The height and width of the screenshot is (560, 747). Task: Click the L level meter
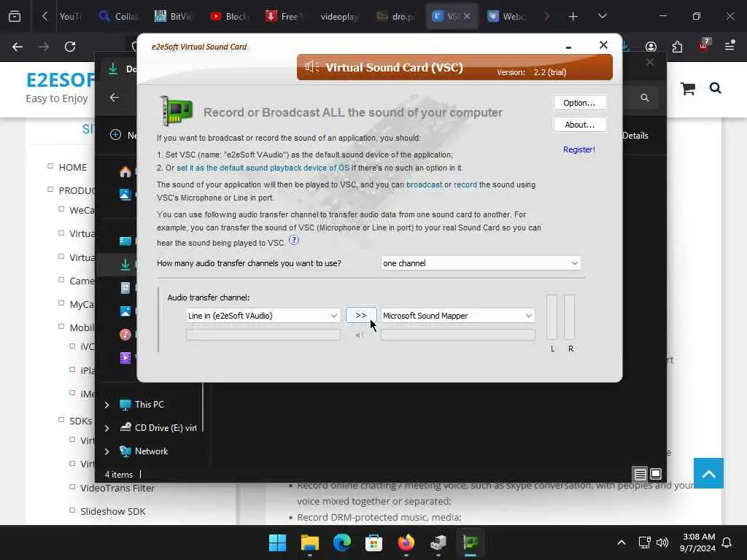pyautogui.click(x=551, y=316)
